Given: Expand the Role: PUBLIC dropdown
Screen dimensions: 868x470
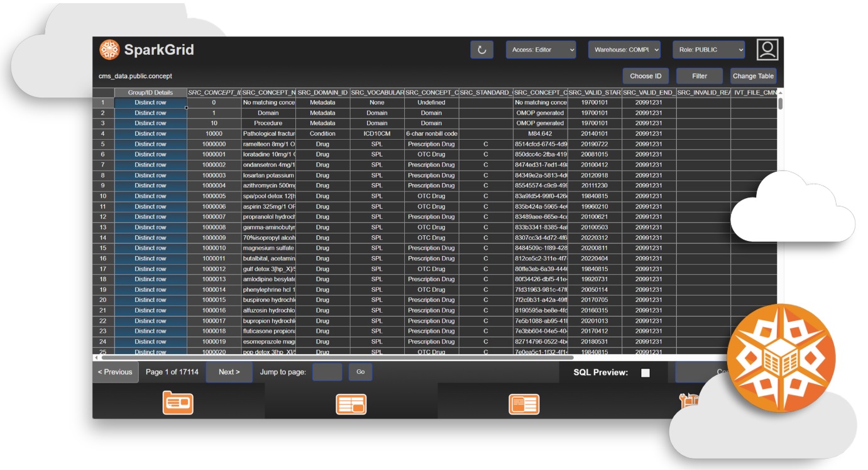Looking at the screenshot, I should click(x=708, y=50).
